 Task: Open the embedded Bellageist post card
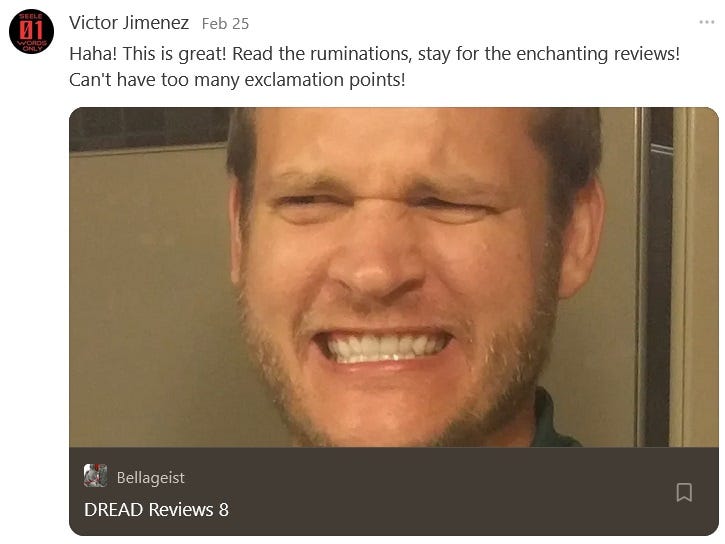[394, 322]
